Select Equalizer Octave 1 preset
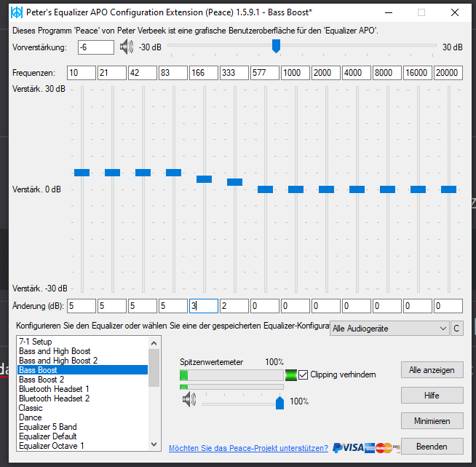Image resolution: width=476 pixels, height=467 pixels. 82,446
